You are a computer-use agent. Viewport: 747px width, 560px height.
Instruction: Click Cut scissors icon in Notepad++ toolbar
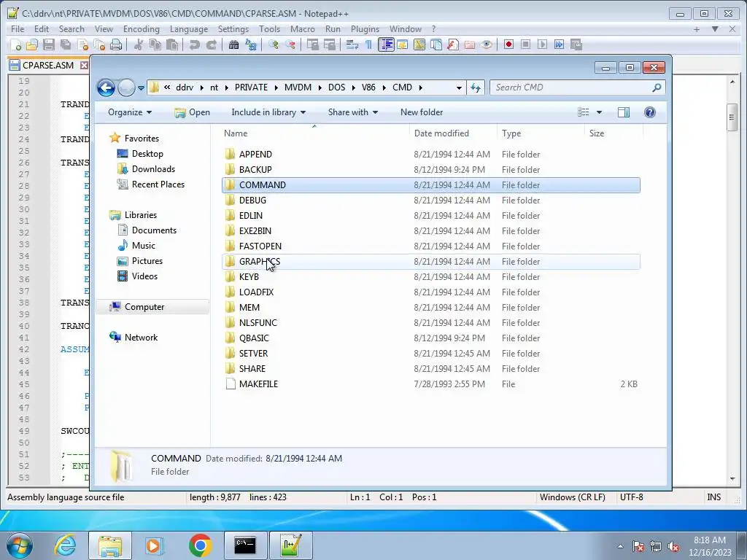coord(139,44)
